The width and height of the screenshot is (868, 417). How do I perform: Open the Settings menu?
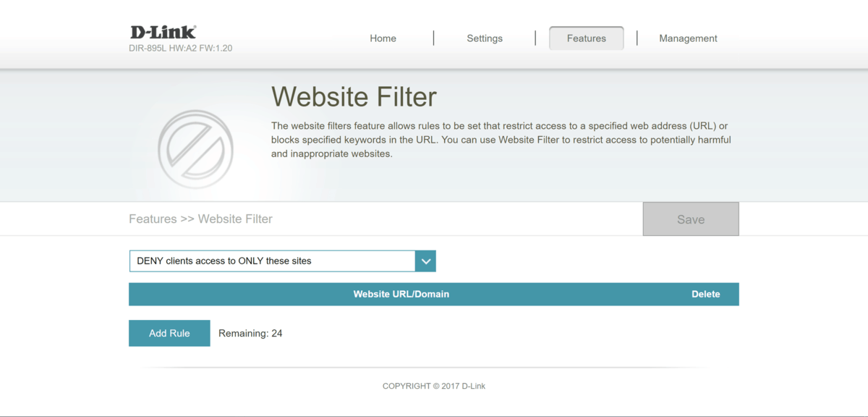click(x=484, y=38)
